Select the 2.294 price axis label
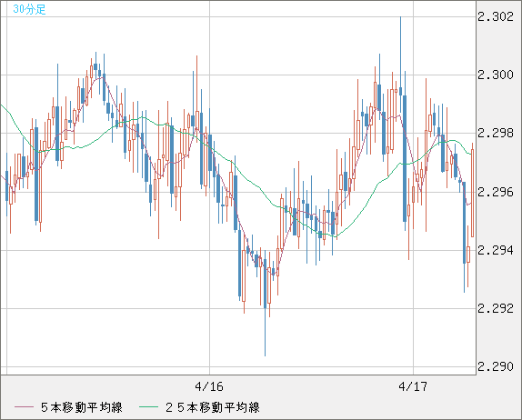The width and height of the screenshot is (522, 420). [496, 250]
